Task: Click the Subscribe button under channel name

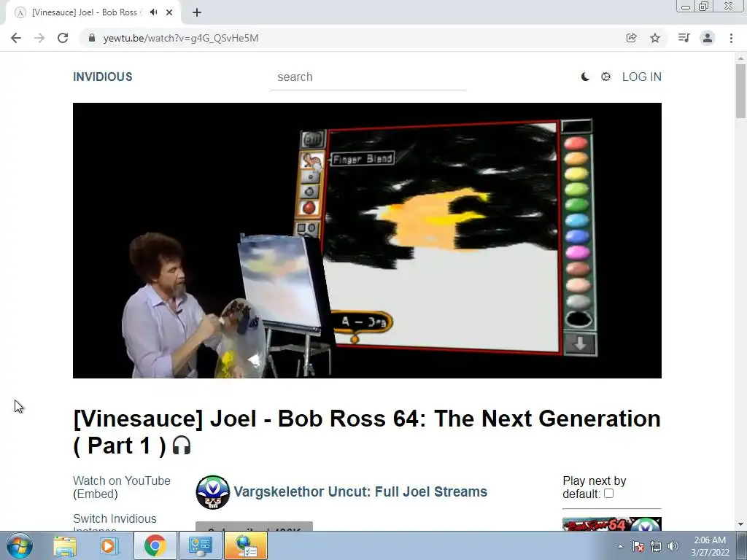Action: 254,526
